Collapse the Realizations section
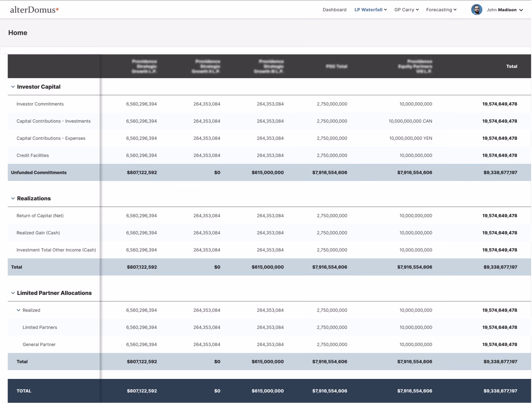Viewport: 532px width, 403px height. 13,199
